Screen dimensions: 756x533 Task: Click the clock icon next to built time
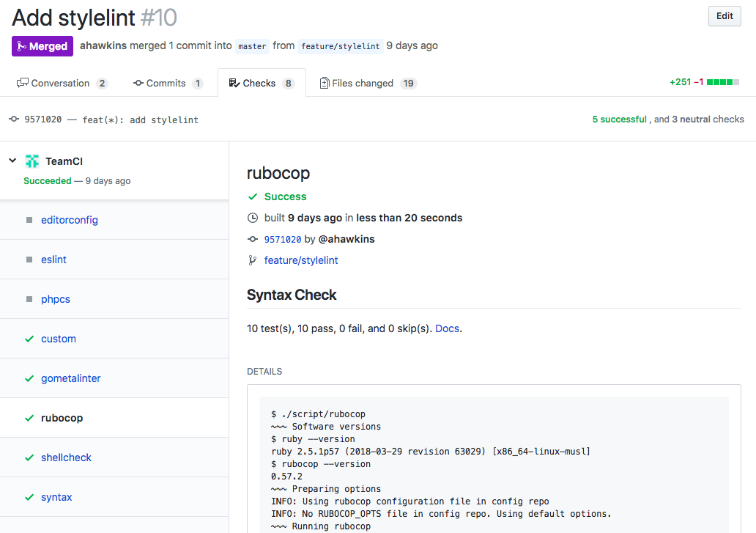[253, 218]
